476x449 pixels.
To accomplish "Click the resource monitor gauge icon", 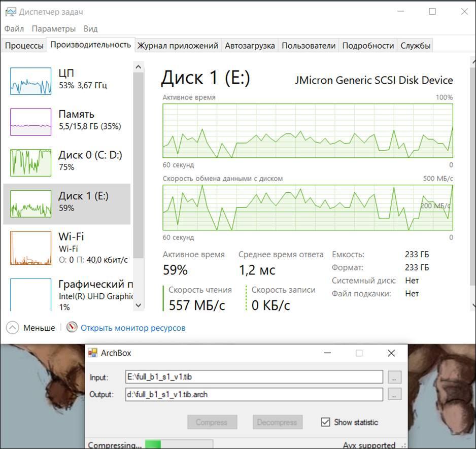I will click(x=73, y=328).
